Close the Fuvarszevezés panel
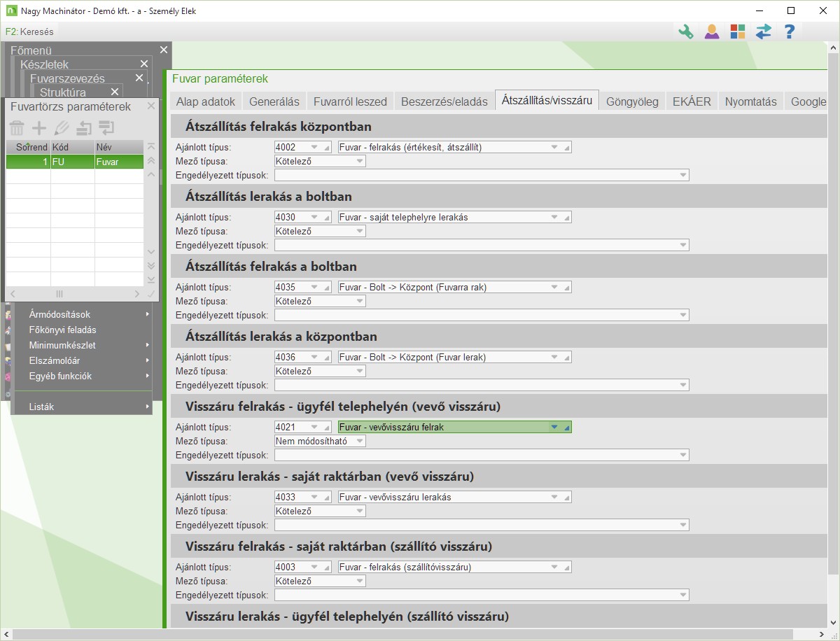This screenshot has width=840, height=641. [139, 78]
